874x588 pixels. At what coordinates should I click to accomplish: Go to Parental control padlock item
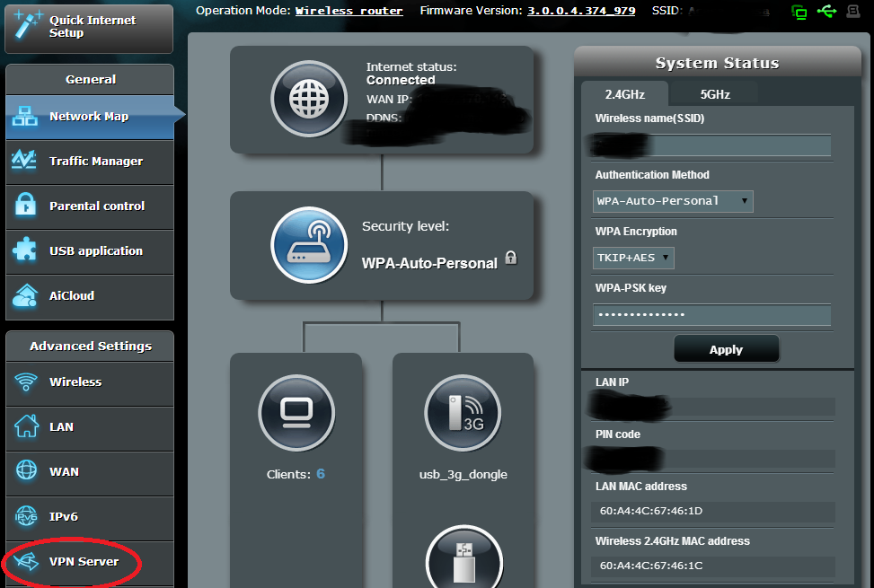point(90,206)
